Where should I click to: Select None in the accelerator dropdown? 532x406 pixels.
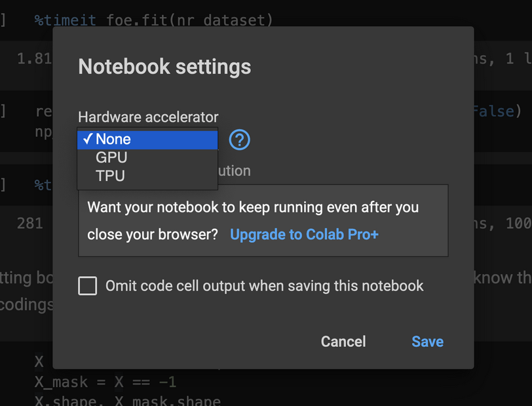[x=147, y=139]
